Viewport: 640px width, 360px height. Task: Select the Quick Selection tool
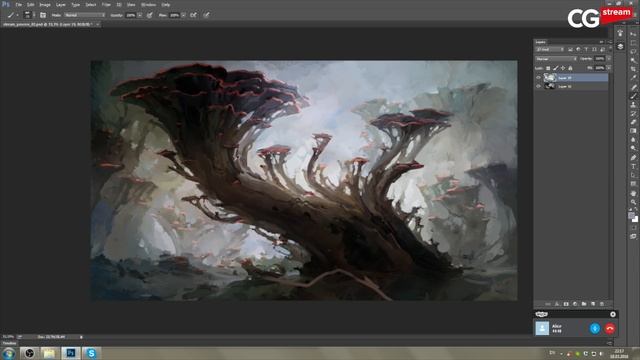tap(633, 60)
